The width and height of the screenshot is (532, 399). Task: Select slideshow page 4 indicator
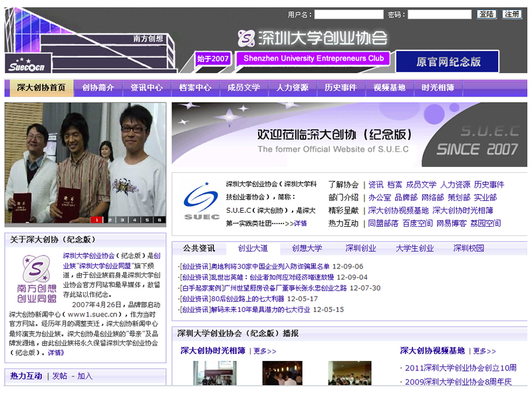point(135,220)
